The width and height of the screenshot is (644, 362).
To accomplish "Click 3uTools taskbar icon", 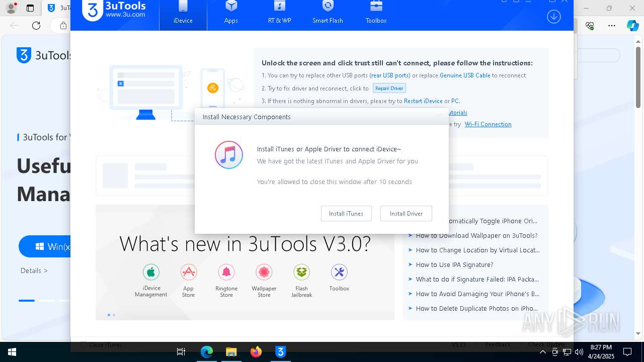I will point(281,352).
